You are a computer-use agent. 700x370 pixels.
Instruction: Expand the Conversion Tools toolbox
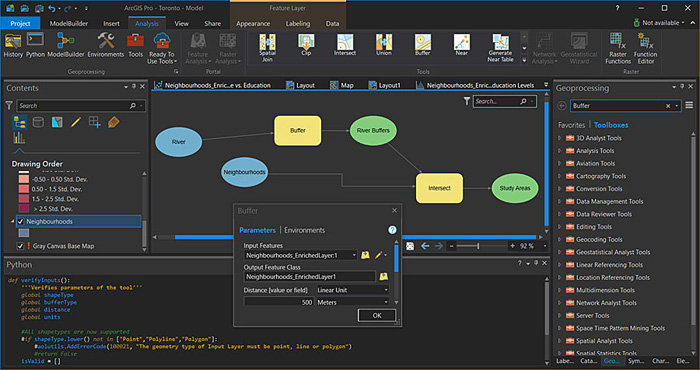point(560,189)
